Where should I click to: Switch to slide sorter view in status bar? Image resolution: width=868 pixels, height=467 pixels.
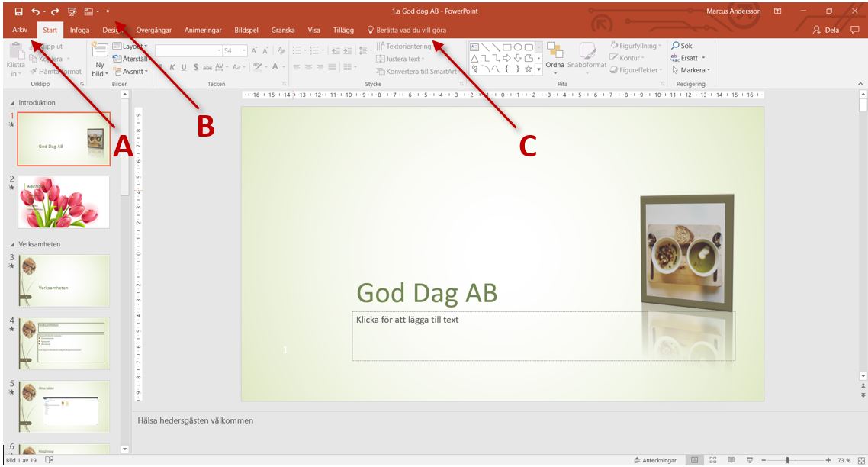713,460
